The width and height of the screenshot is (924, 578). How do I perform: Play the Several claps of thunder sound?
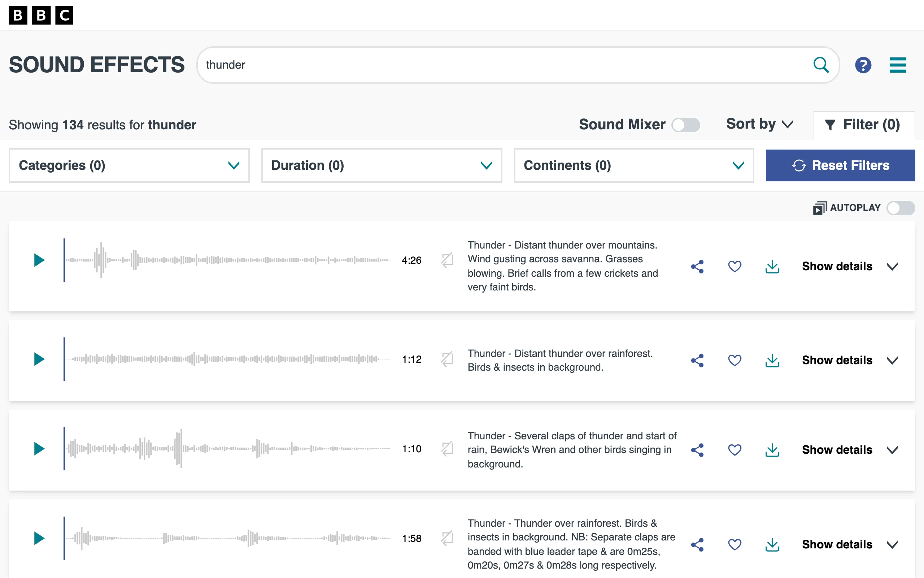(x=39, y=449)
